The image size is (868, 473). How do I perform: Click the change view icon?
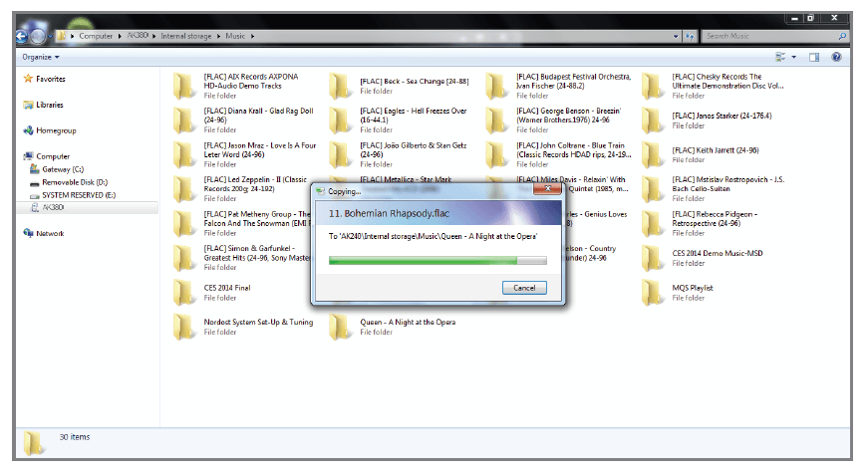[x=781, y=57]
